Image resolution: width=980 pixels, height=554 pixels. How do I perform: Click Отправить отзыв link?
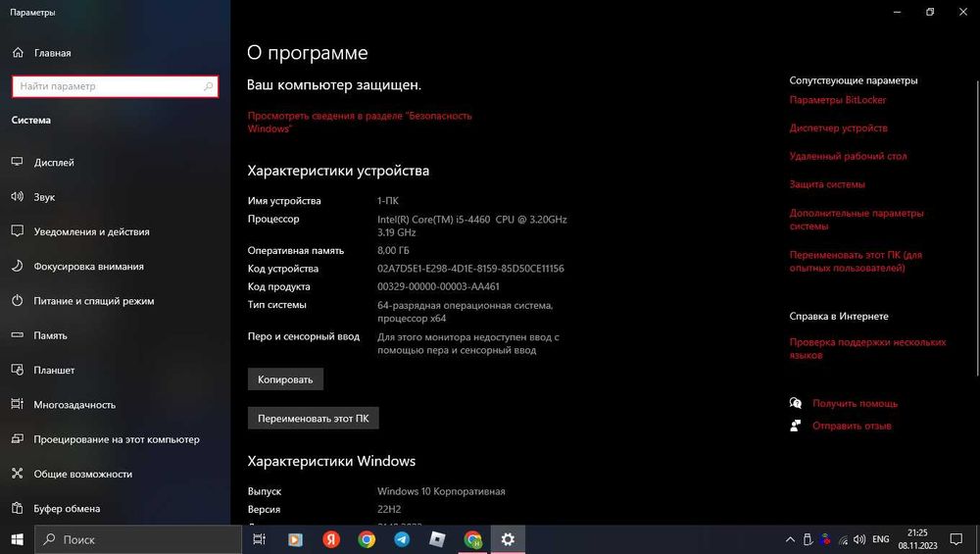(x=852, y=426)
